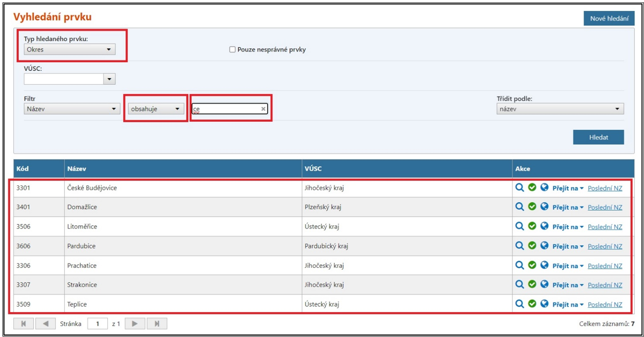This screenshot has width=644, height=337.
Task: Toggle 'Pouze nesprávné prvky' checkbox
Action: [x=232, y=50]
